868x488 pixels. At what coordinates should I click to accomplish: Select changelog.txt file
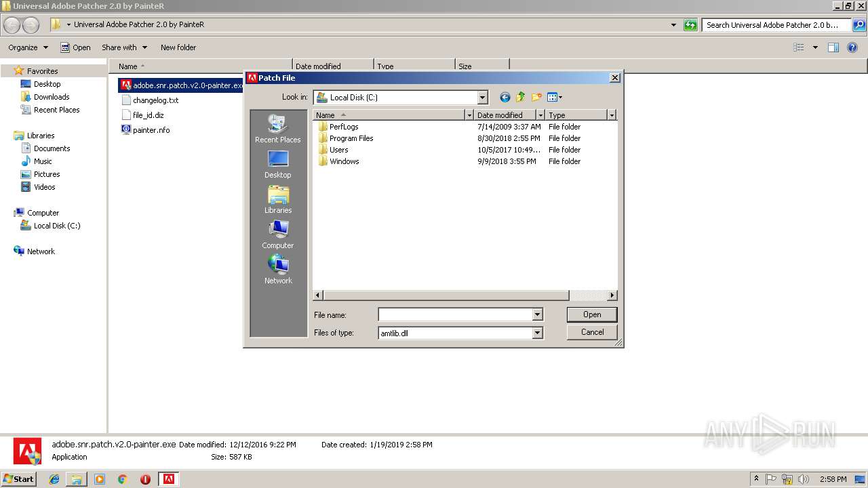pyautogui.click(x=150, y=100)
